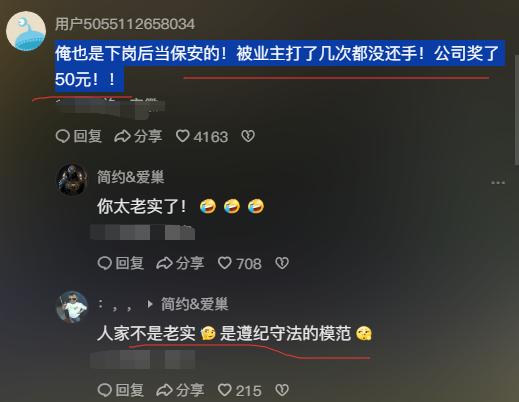The height and width of the screenshot is (402, 519).
Task: Like the reply with 215 likes
Action: point(239,391)
